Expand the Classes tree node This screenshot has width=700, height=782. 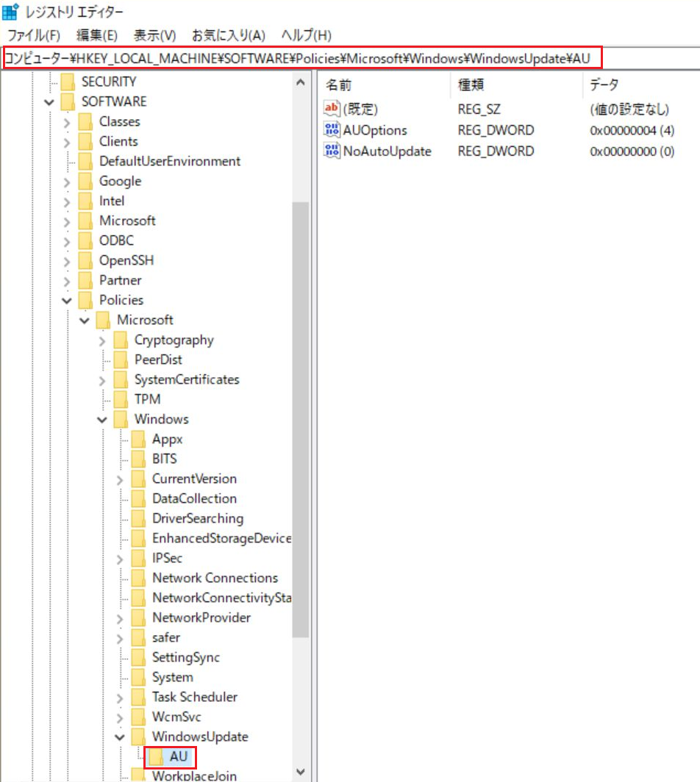tap(67, 122)
